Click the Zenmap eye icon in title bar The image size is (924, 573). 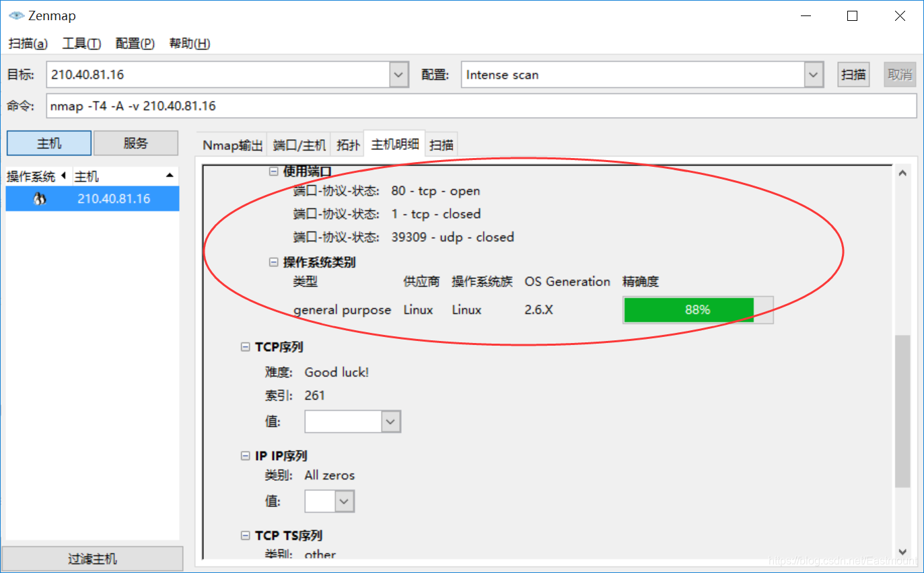[15, 15]
